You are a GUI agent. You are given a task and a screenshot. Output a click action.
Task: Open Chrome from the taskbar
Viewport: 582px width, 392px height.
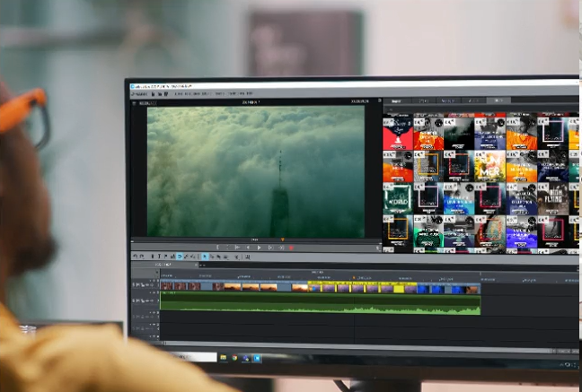point(234,358)
